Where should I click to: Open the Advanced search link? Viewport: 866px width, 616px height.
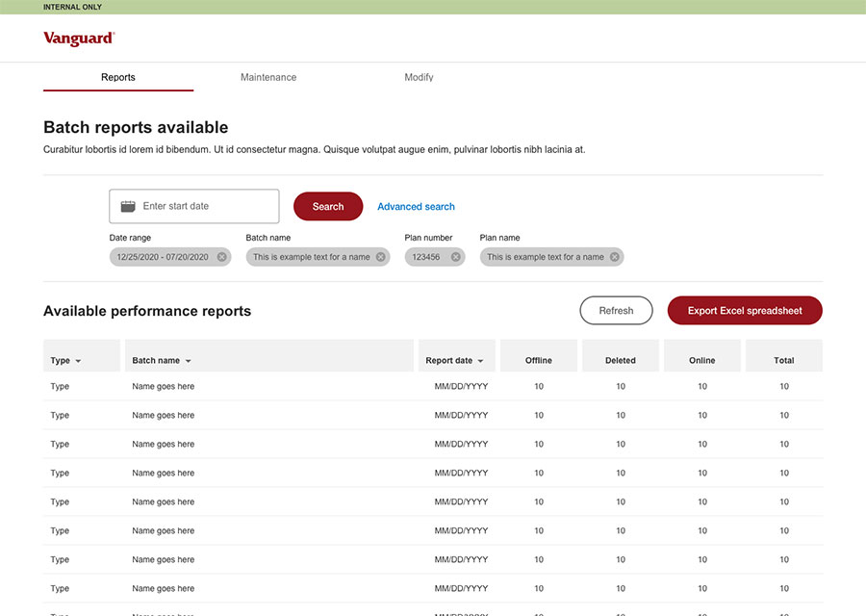point(416,207)
